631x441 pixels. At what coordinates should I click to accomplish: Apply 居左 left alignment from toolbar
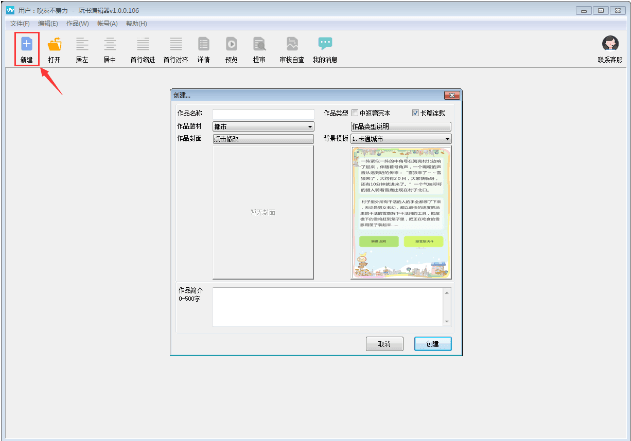[82, 45]
